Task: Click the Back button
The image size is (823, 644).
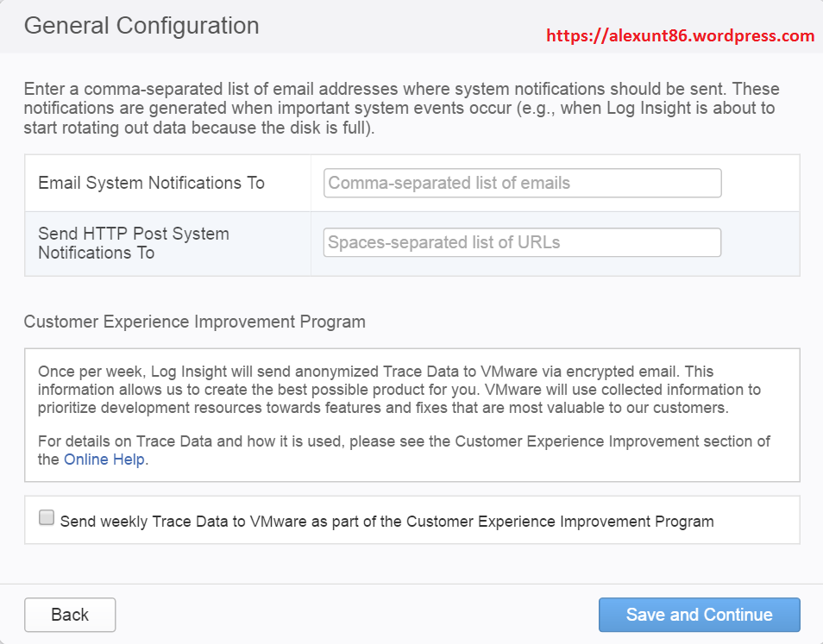Action: (70, 615)
